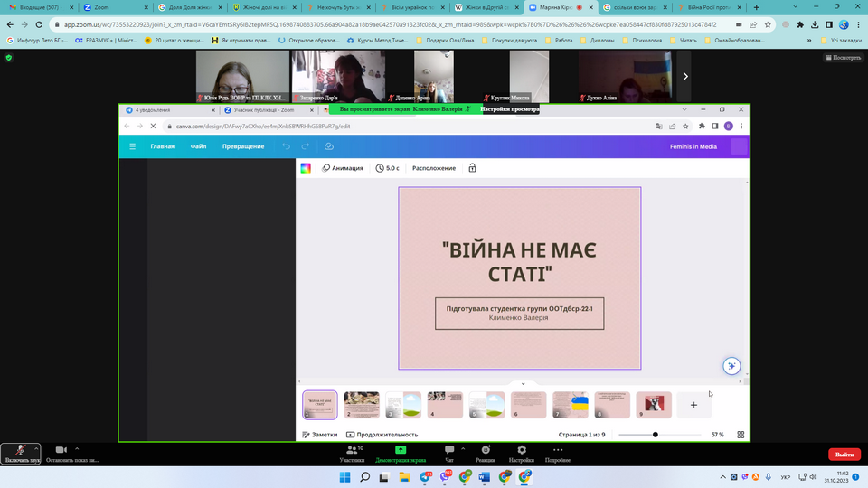Image resolution: width=868 pixels, height=488 pixels.
Task: Click the lock icon in the Canva toolbar
Action: (472, 168)
